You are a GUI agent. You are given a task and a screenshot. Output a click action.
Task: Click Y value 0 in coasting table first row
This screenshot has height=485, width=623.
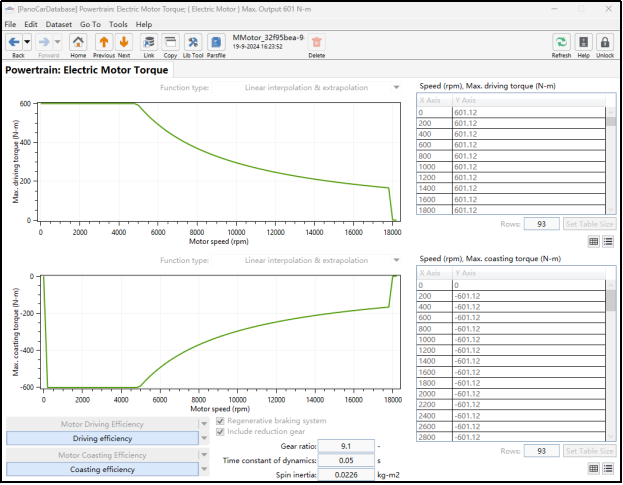(529, 285)
